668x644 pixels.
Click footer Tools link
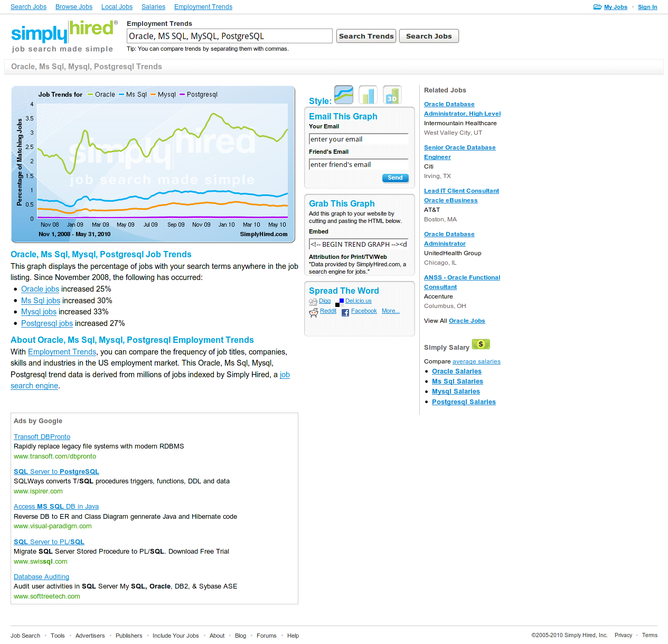58,636
